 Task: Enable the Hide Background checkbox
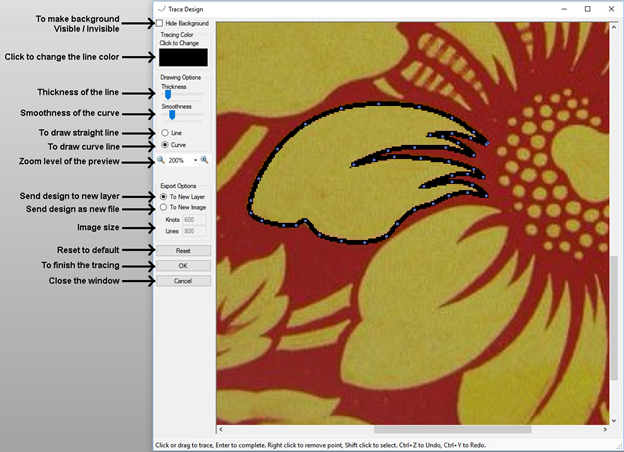[160, 23]
